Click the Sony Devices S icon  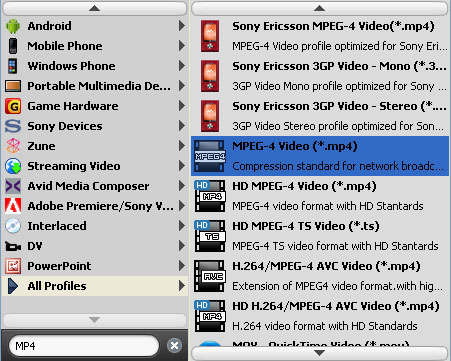click(x=13, y=126)
